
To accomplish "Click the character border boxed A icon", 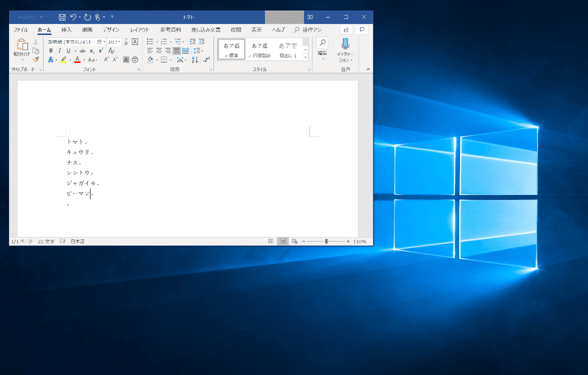I will (135, 42).
